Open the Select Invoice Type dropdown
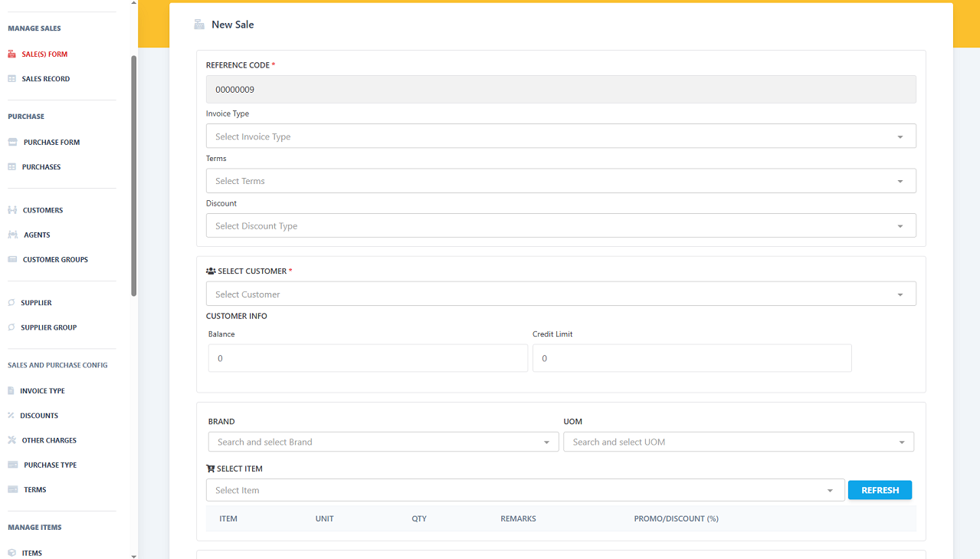The height and width of the screenshot is (559, 980). coord(560,136)
